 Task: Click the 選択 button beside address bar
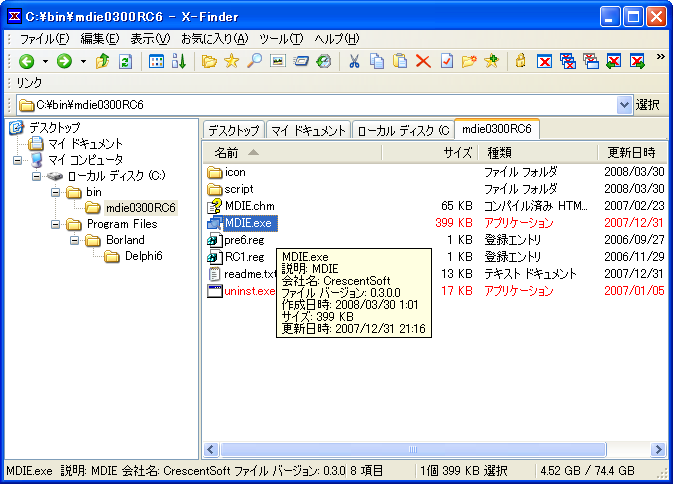[649, 104]
